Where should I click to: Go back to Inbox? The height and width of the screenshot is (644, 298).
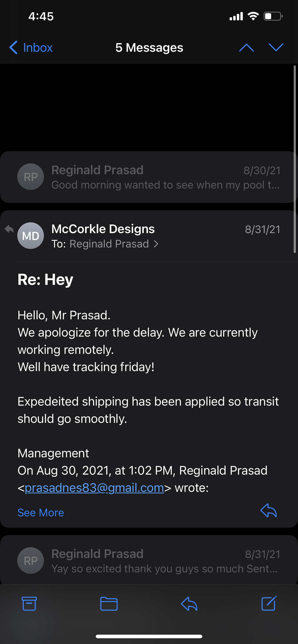tap(31, 47)
